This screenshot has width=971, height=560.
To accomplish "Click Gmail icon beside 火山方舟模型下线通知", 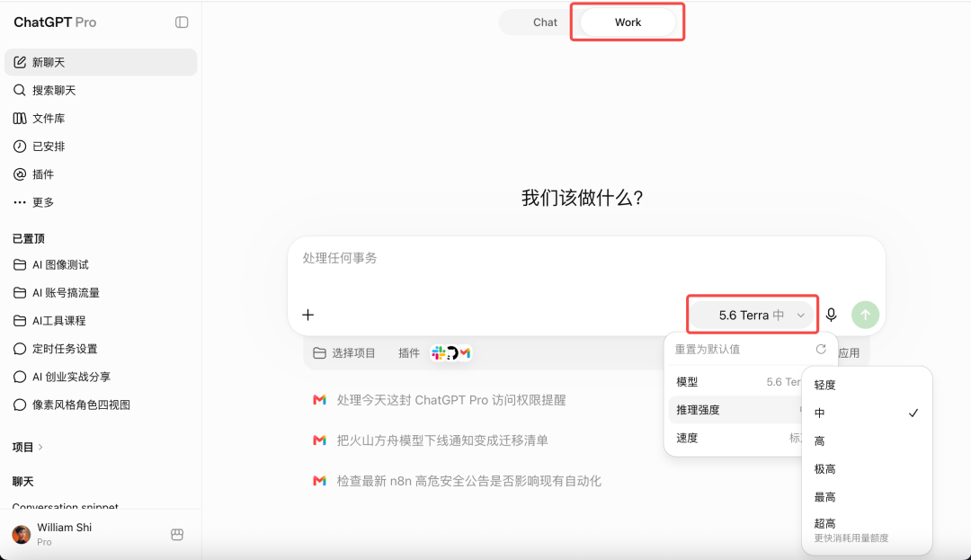I will [319, 440].
